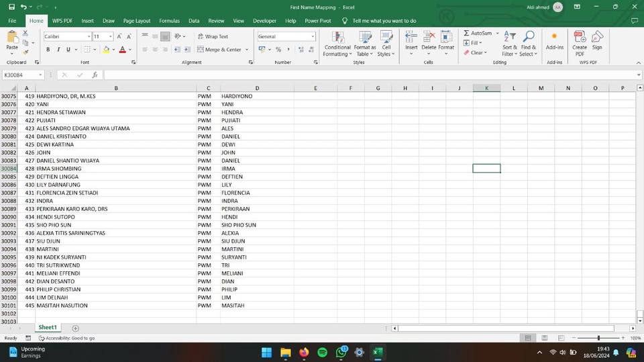The height and width of the screenshot is (362, 644).
Task: Click the Format Painter brush icon
Action: [x=25, y=52]
